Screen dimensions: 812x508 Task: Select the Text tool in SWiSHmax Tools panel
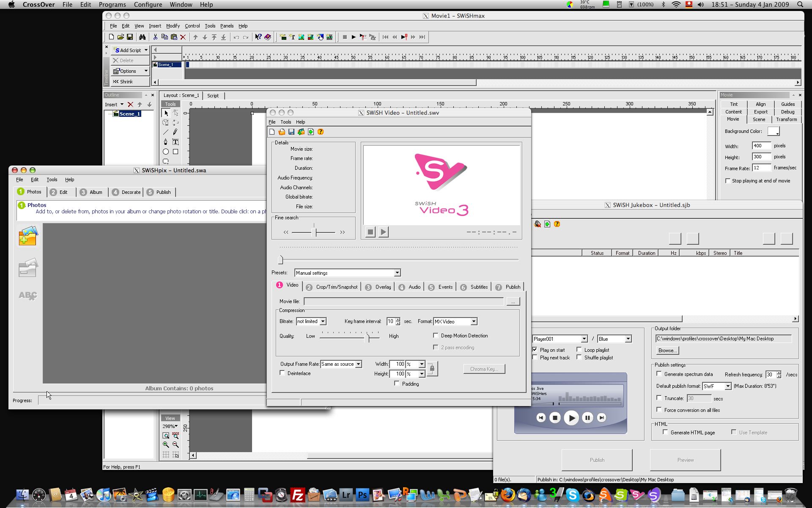pos(176,142)
